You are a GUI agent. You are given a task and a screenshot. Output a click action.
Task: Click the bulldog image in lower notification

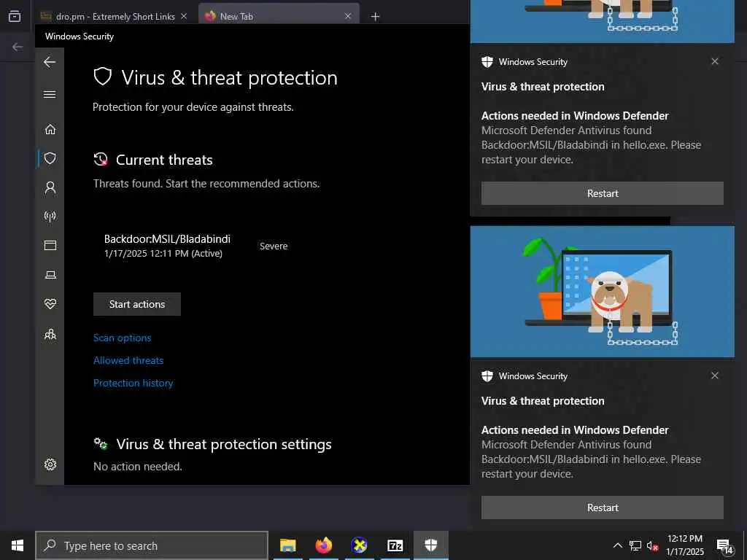pyautogui.click(x=602, y=292)
